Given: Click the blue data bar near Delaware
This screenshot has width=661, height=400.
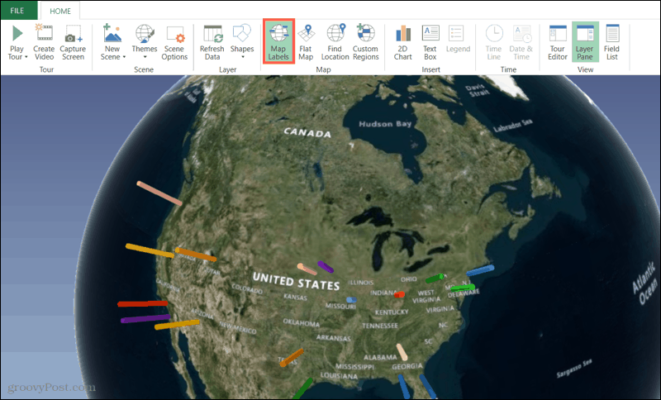Looking at the screenshot, I should click(x=481, y=269).
